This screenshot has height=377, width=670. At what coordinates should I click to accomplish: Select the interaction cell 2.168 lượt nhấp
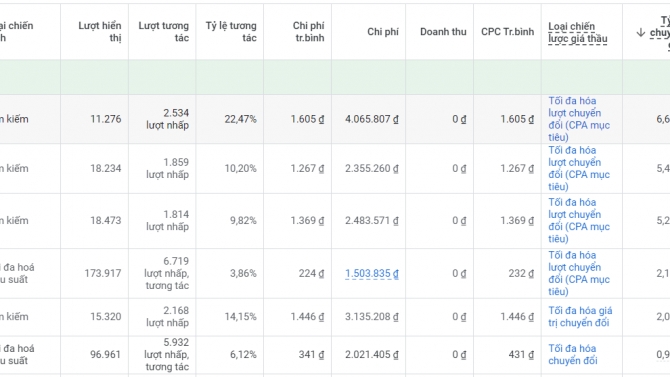pyautogui.click(x=168, y=317)
